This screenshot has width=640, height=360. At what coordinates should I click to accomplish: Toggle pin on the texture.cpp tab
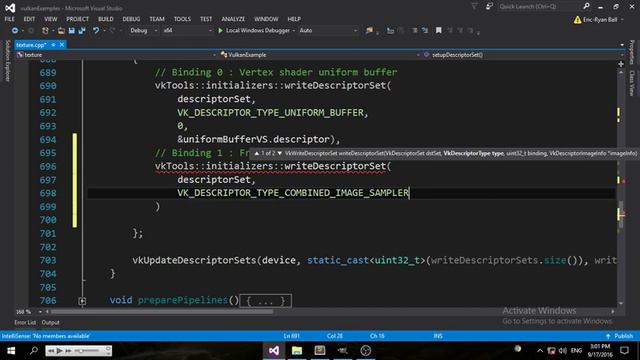[53, 44]
